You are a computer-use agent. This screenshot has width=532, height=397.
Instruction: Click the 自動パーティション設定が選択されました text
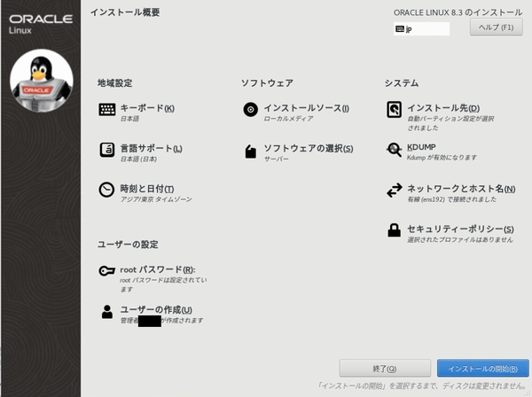point(450,123)
